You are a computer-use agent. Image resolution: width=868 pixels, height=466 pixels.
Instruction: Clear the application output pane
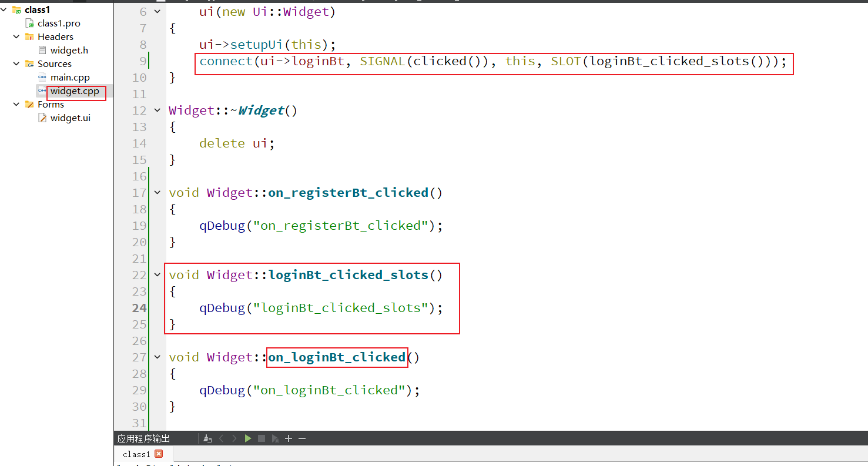pyautogui.click(x=207, y=438)
